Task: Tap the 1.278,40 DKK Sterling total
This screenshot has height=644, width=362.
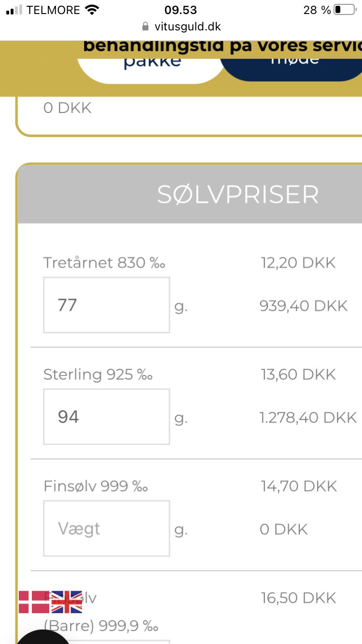Action: tap(308, 417)
